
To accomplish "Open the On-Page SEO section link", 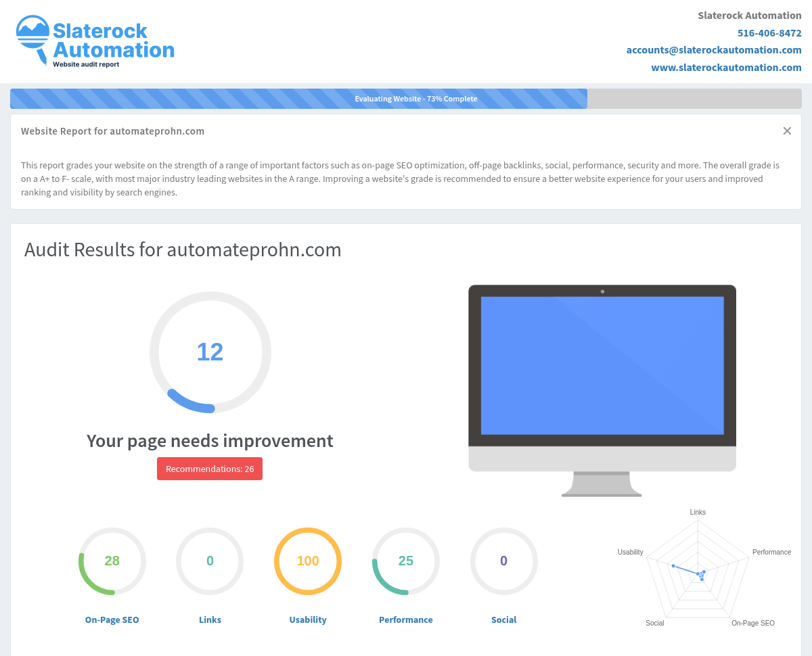I will point(112,619).
